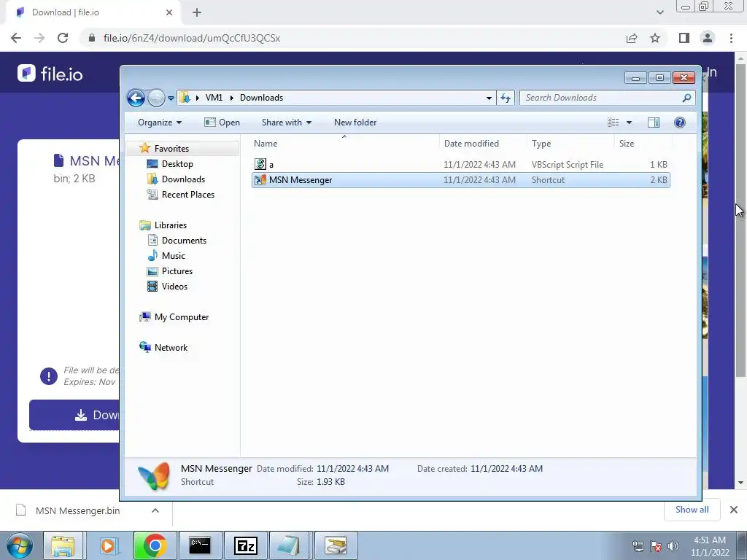Close the Chrome downloads bar
The height and width of the screenshot is (560, 747).
734,510
